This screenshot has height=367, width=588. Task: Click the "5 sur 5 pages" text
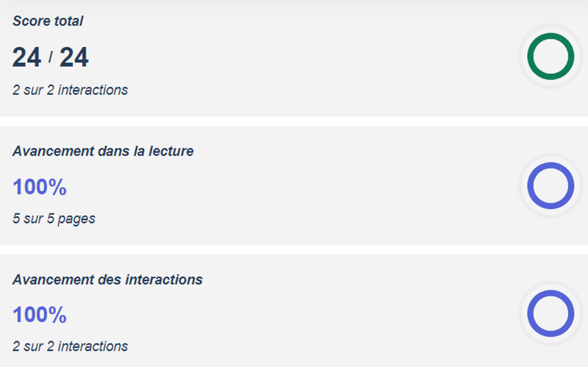(x=54, y=218)
